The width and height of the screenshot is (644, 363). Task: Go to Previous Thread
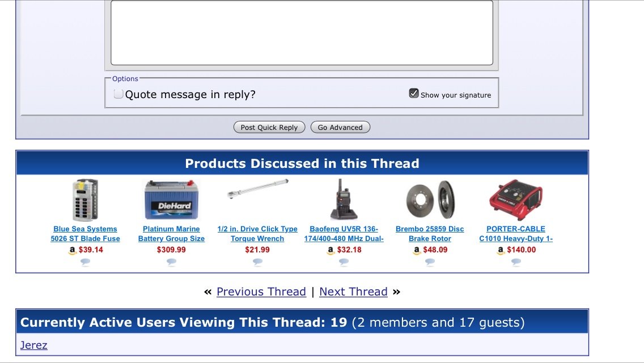(x=261, y=292)
